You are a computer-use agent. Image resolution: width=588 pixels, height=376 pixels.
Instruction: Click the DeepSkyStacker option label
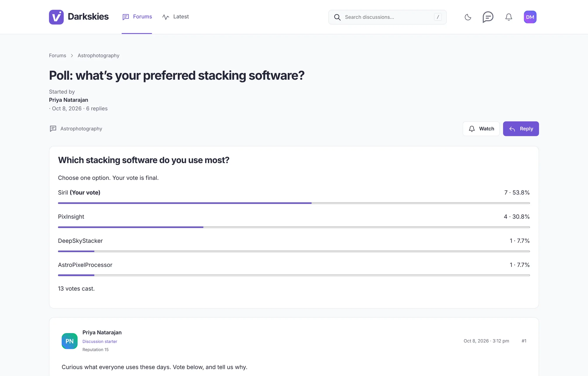pyautogui.click(x=80, y=241)
